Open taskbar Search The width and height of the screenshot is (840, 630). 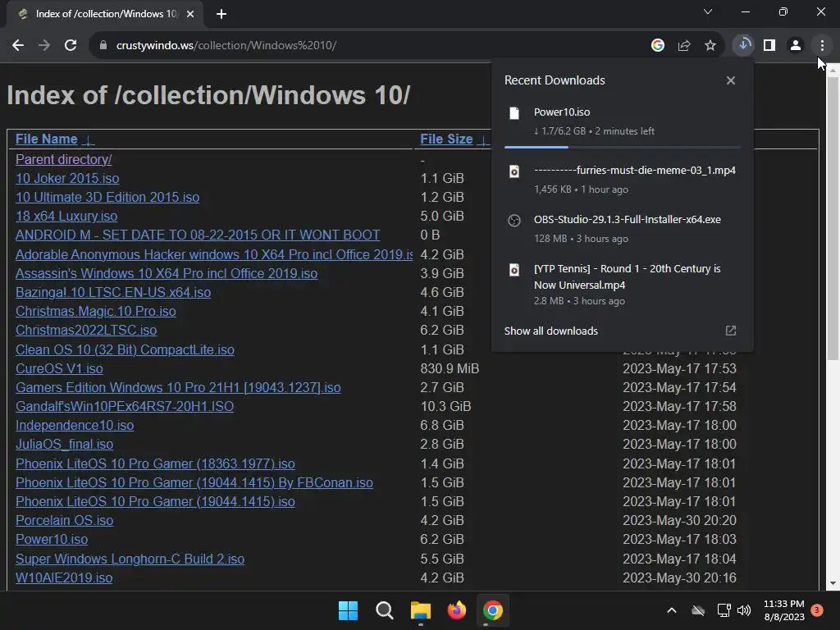[x=384, y=610]
